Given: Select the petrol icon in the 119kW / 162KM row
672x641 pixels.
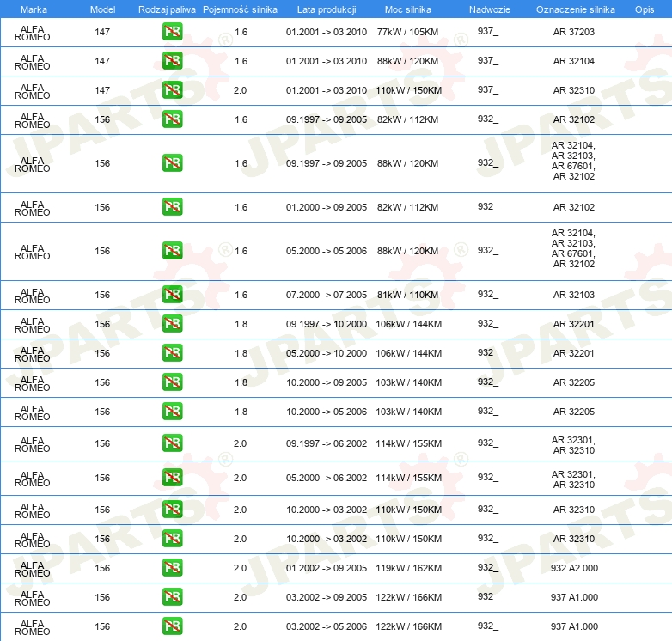Looking at the screenshot, I should pos(172,568).
